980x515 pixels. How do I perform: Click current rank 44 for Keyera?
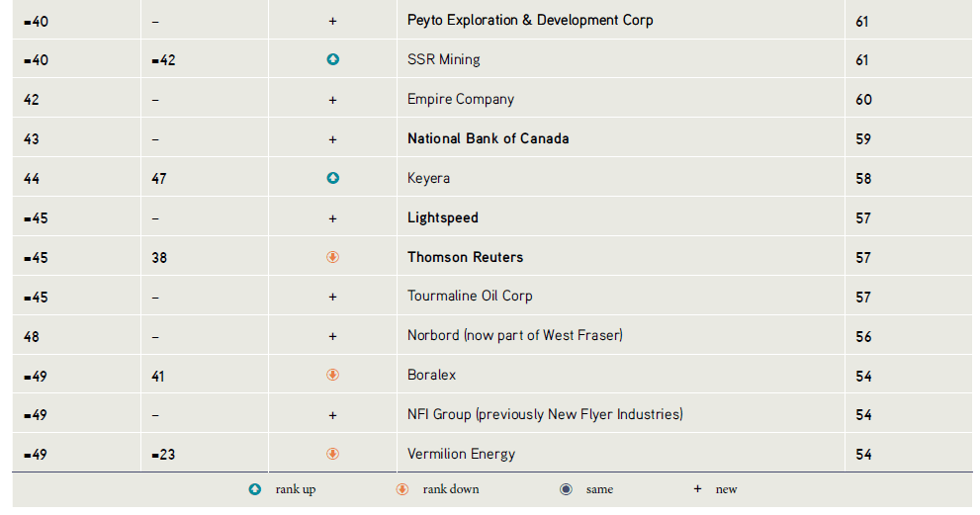pyautogui.click(x=32, y=179)
